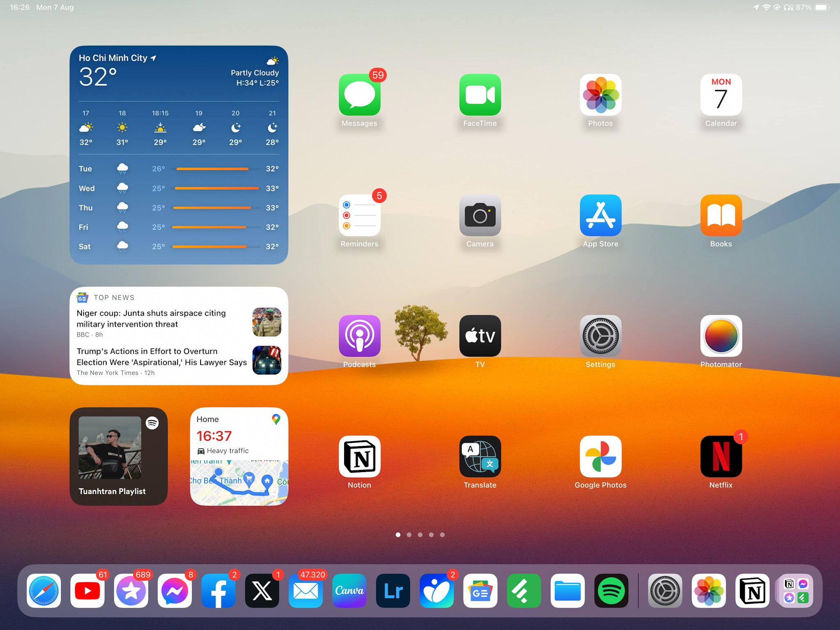Open the Messages app
The image size is (840, 630).
click(x=359, y=95)
